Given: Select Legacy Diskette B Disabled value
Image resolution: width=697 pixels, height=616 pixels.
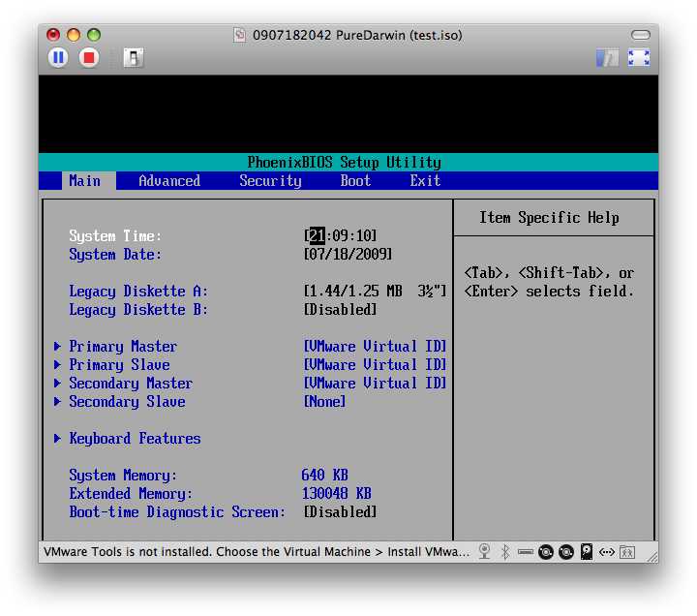Looking at the screenshot, I should pos(341,310).
